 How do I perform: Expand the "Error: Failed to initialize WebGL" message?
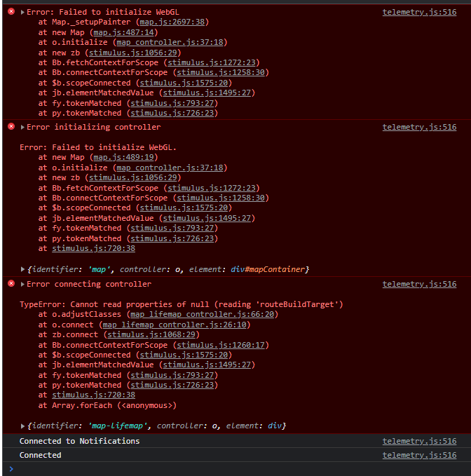click(x=22, y=13)
